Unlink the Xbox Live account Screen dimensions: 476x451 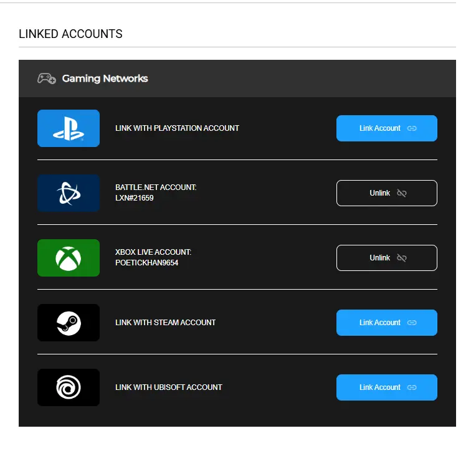[387, 258]
